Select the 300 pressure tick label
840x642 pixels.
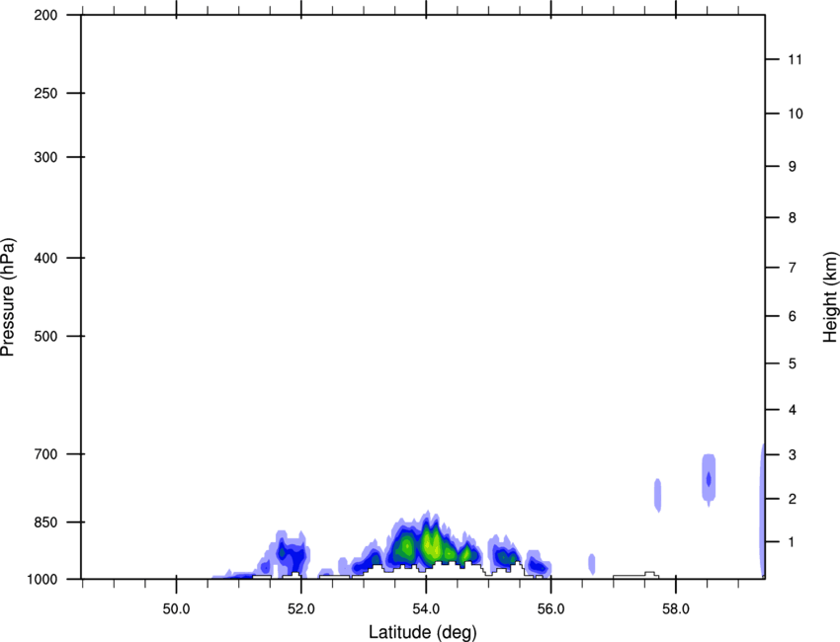[46, 157]
